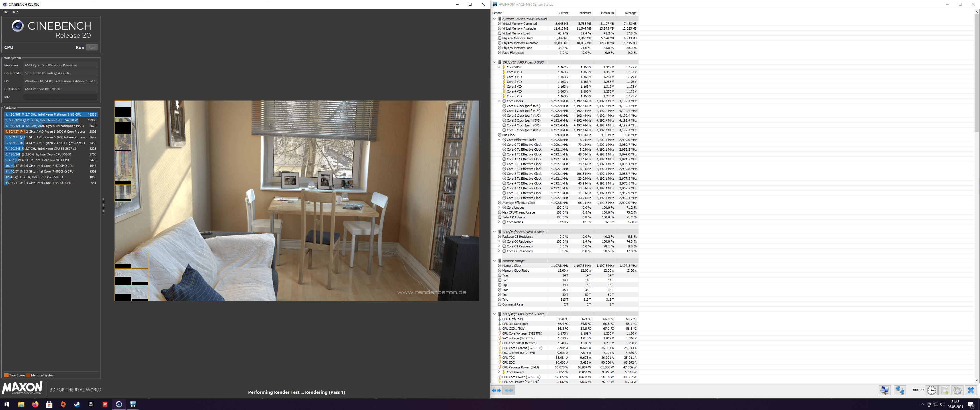The height and width of the screenshot is (410, 980).
Task: Click the monitor with magnifier icon in HWiNFO
Action: coord(885,390)
